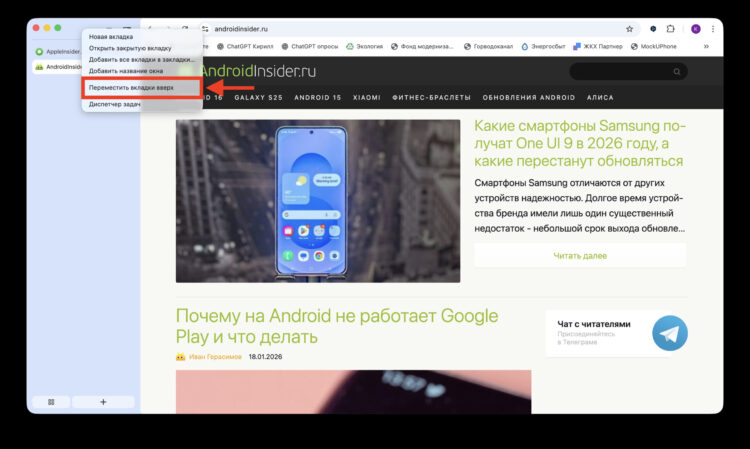Click the search magnifier on AndroidInsider
Screen dimensions: 750x449
point(677,72)
